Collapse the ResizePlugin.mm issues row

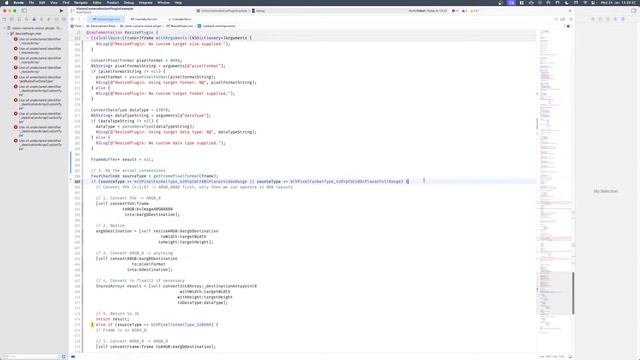(x=8, y=33)
